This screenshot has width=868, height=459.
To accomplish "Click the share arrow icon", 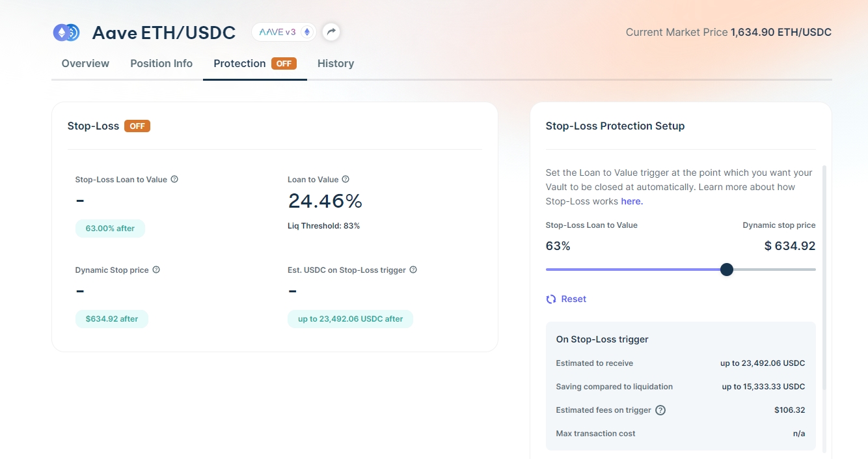I will coord(331,31).
